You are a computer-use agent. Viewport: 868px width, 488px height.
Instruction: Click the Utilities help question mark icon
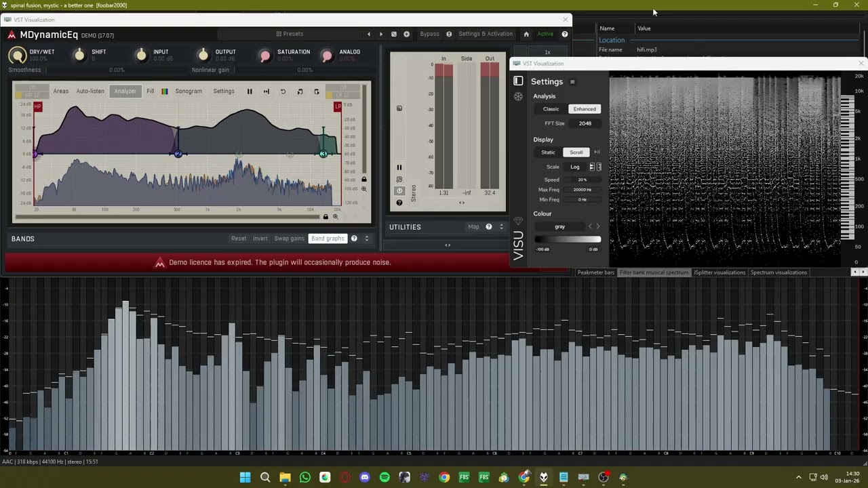coord(488,227)
